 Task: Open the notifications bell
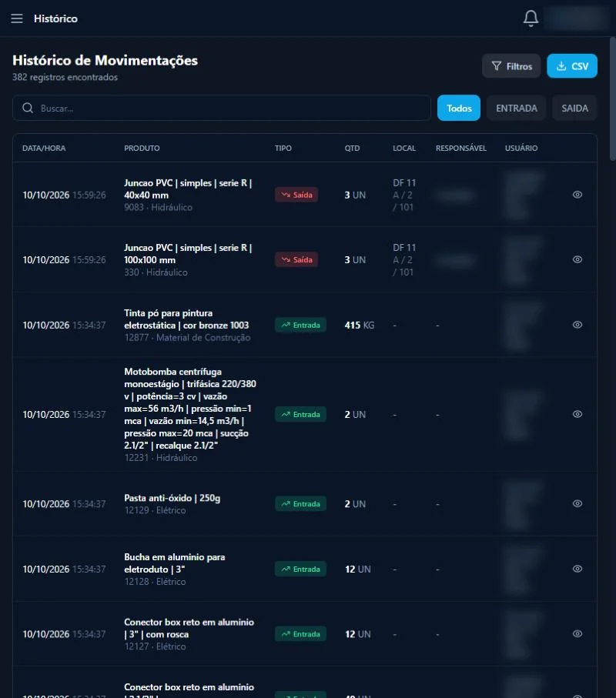tap(531, 18)
